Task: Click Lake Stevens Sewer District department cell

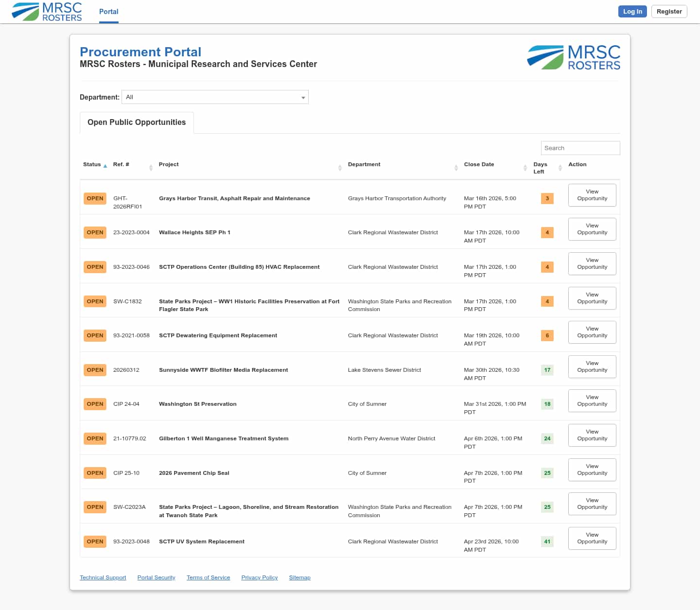Action: (x=385, y=370)
